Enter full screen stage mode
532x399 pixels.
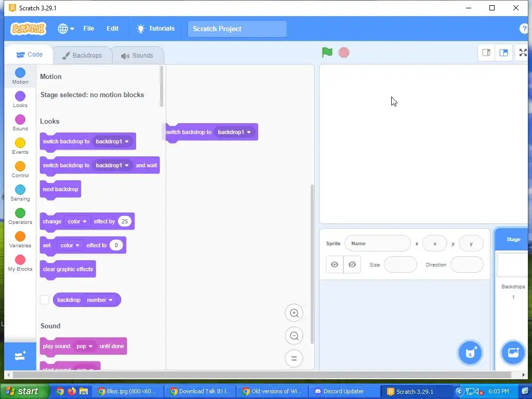[523, 52]
